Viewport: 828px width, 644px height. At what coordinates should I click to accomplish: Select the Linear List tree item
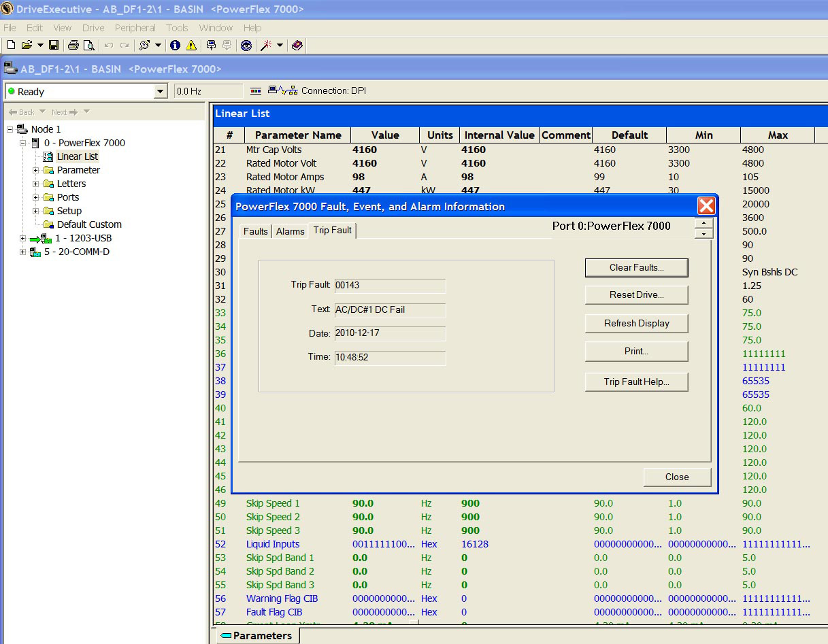pos(77,156)
